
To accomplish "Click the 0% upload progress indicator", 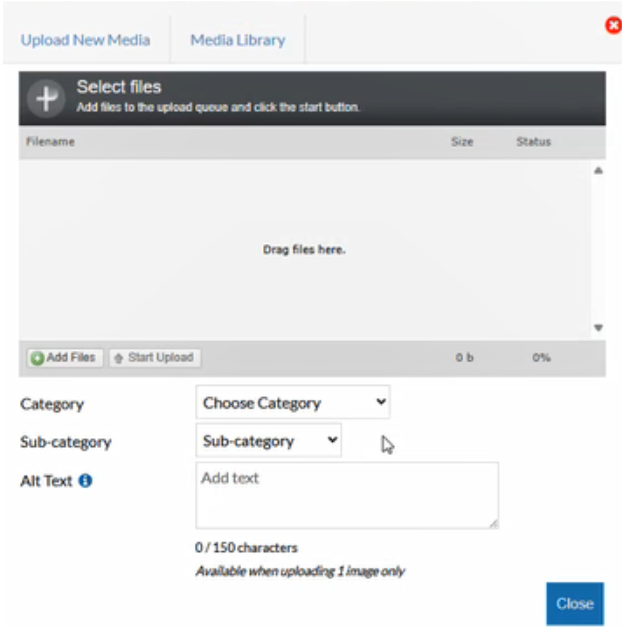I will [x=541, y=358].
